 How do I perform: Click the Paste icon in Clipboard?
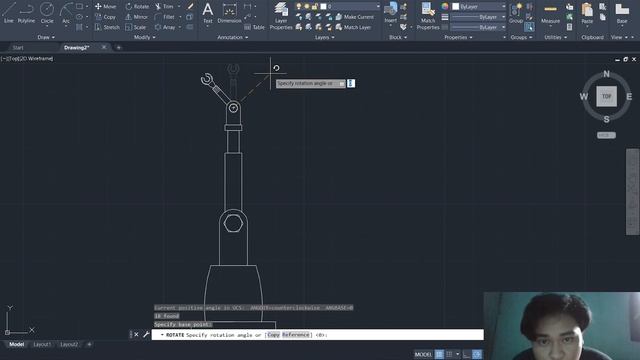587,13
